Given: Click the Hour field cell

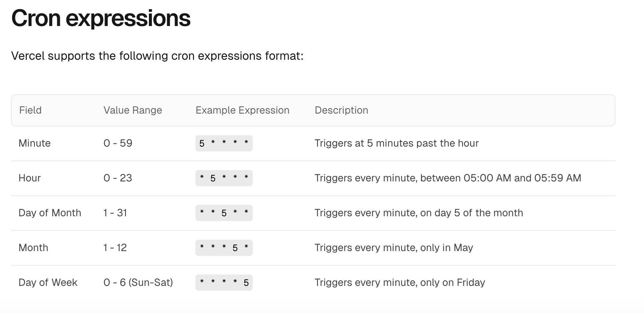Looking at the screenshot, I should 30,178.
